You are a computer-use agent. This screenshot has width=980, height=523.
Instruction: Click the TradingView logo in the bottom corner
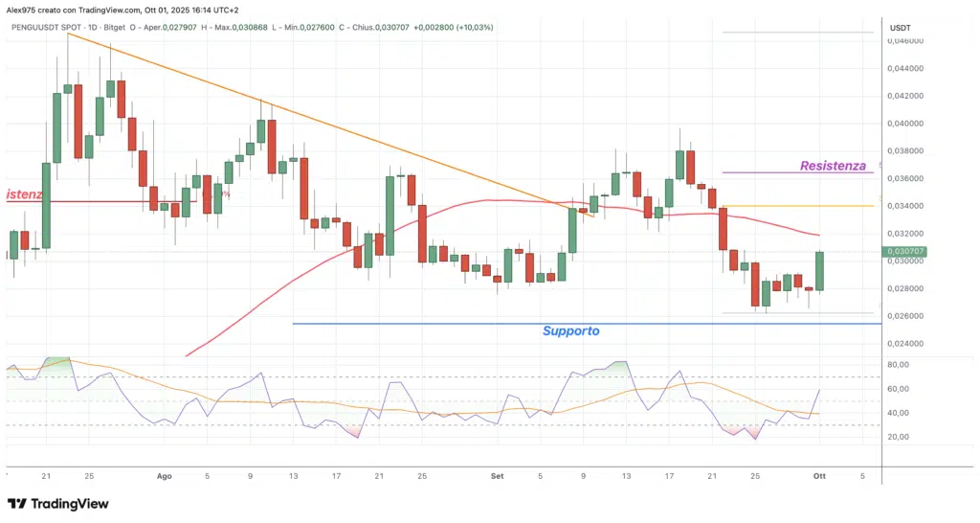[x=57, y=504]
